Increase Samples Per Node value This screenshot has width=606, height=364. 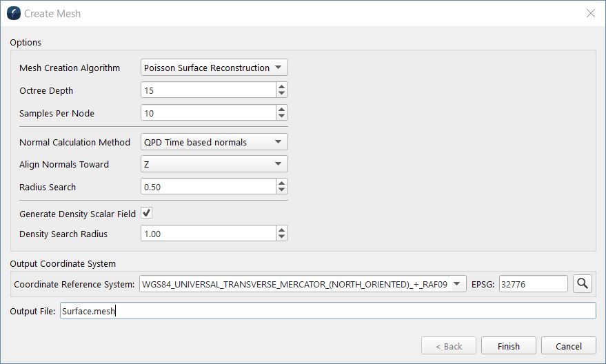click(281, 109)
